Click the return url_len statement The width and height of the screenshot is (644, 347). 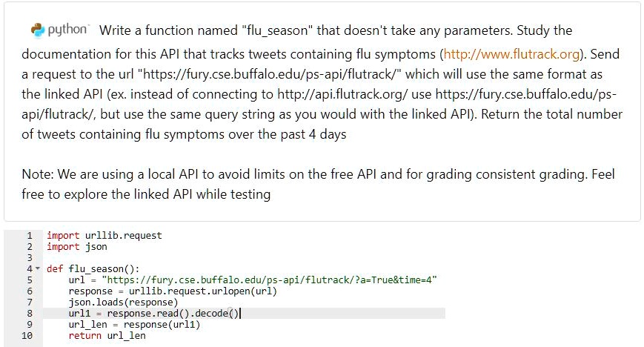click(x=107, y=335)
